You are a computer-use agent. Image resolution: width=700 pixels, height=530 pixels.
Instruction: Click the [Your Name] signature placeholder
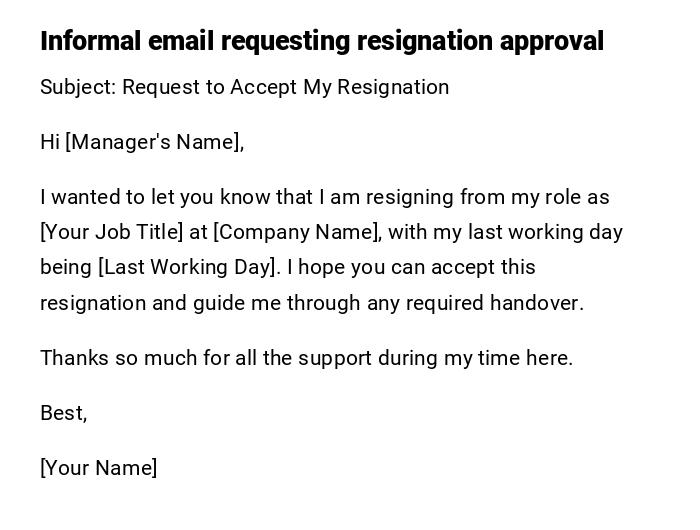coord(98,468)
